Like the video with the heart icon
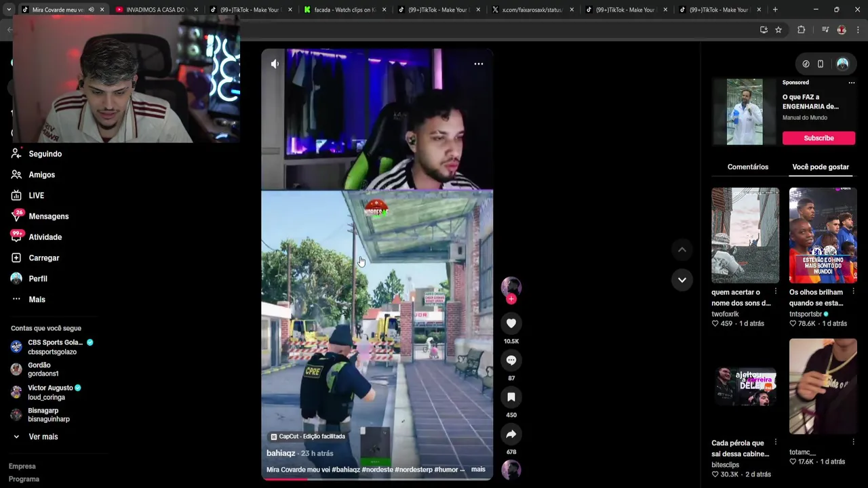 511,323
